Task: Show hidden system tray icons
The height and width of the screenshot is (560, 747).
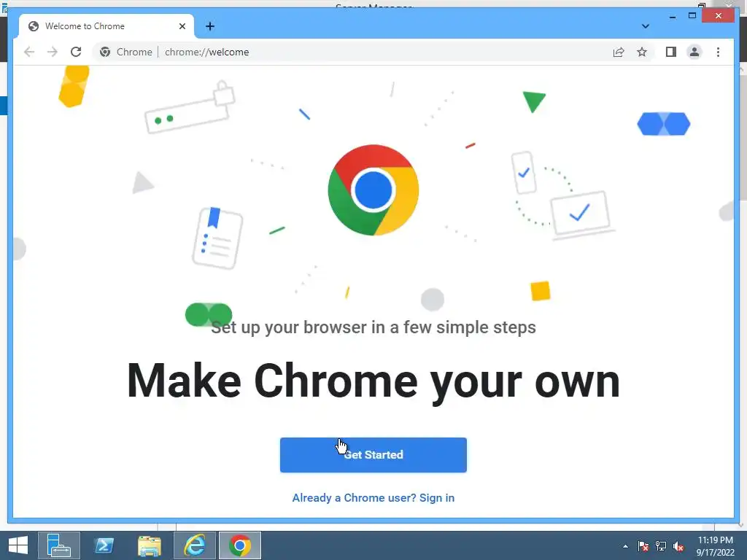Action: tap(625, 546)
